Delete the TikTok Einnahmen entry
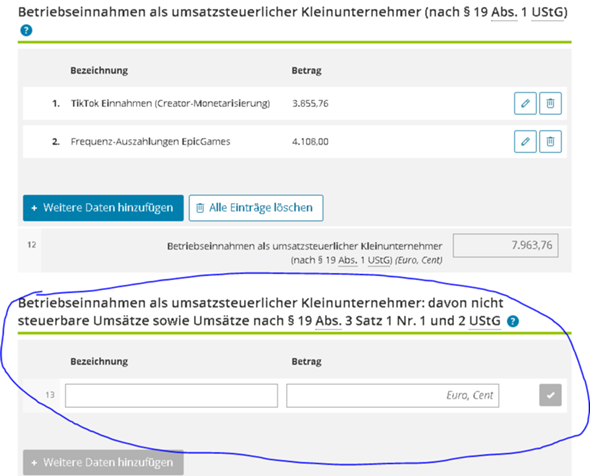Screen dimensions: 590x476 550,103
